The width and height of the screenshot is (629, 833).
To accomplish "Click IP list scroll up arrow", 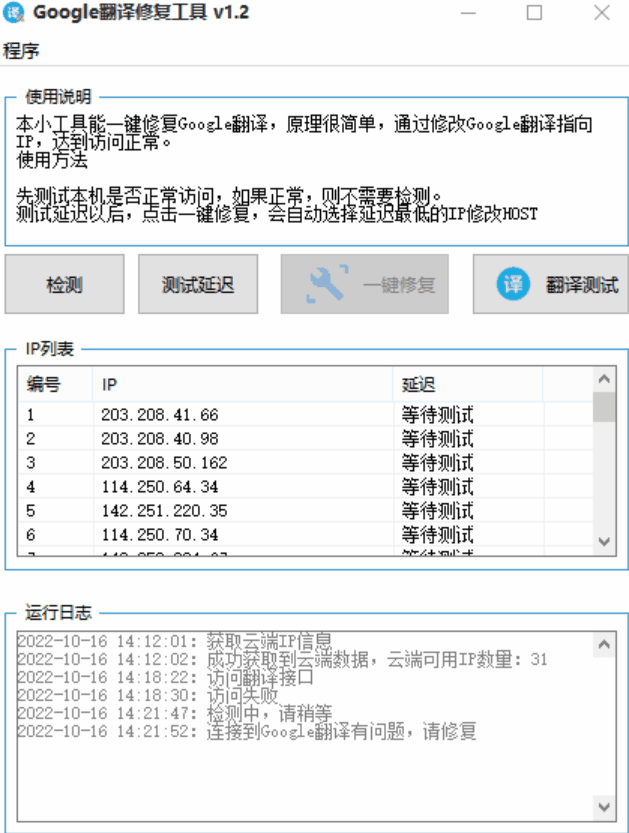I will click(x=604, y=379).
